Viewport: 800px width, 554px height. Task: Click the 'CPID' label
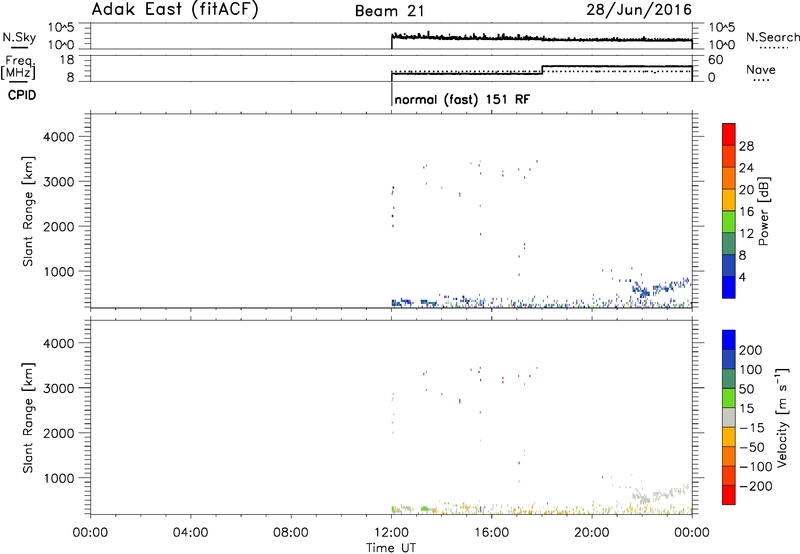click(22, 95)
